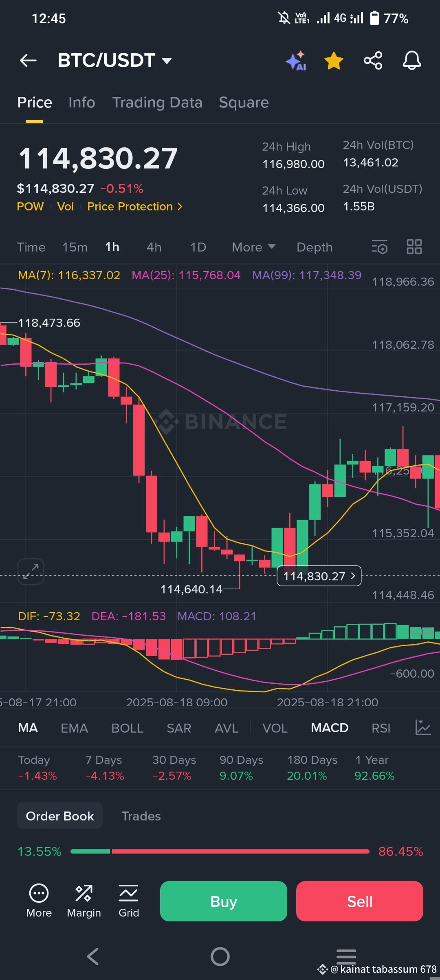Tap Android back navigation button

tap(93, 956)
